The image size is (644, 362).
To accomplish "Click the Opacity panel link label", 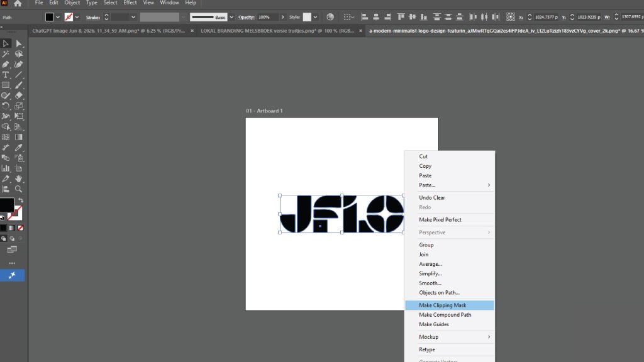I will click(x=247, y=17).
